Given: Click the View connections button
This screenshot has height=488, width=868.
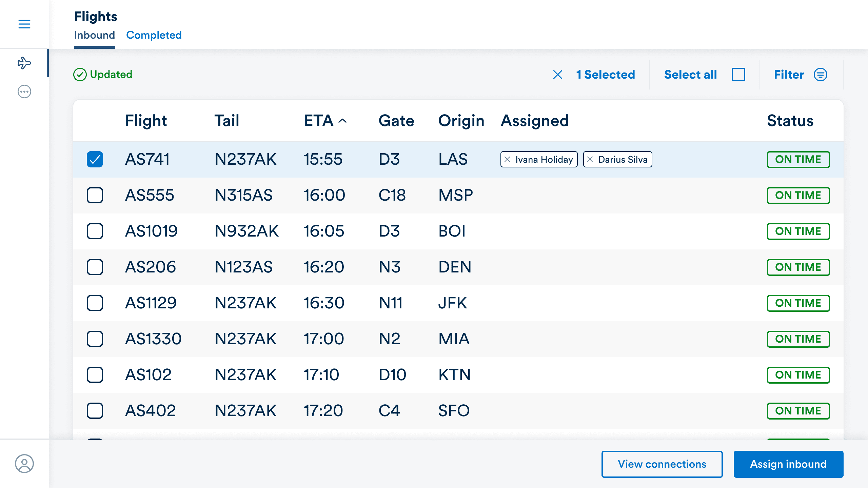Looking at the screenshot, I should pos(662,464).
